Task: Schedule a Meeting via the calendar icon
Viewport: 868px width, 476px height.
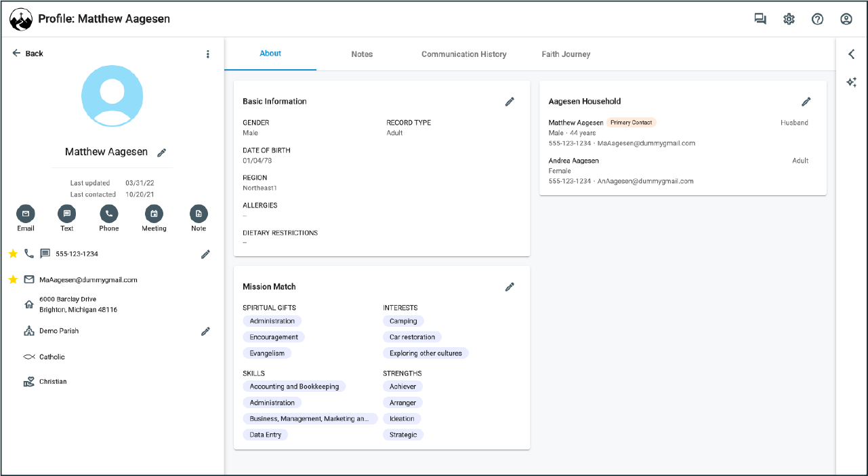Action: (154, 214)
